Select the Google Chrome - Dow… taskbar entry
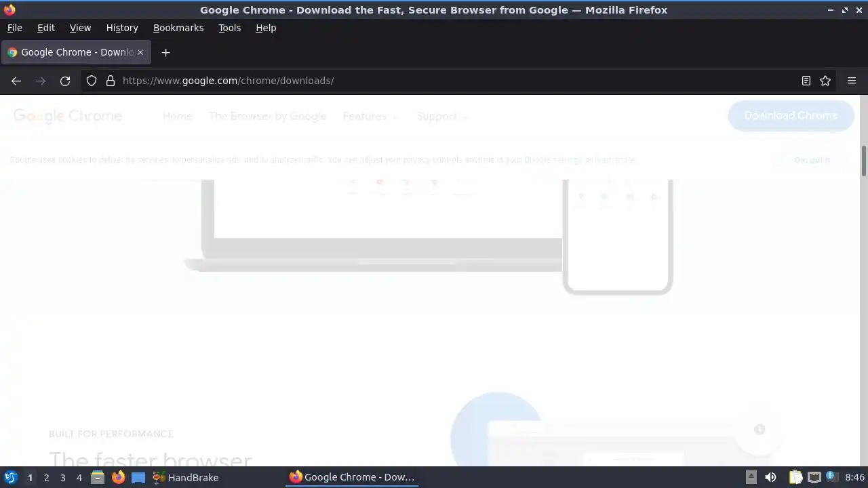This screenshot has height=488, width=868. (352, 477)
